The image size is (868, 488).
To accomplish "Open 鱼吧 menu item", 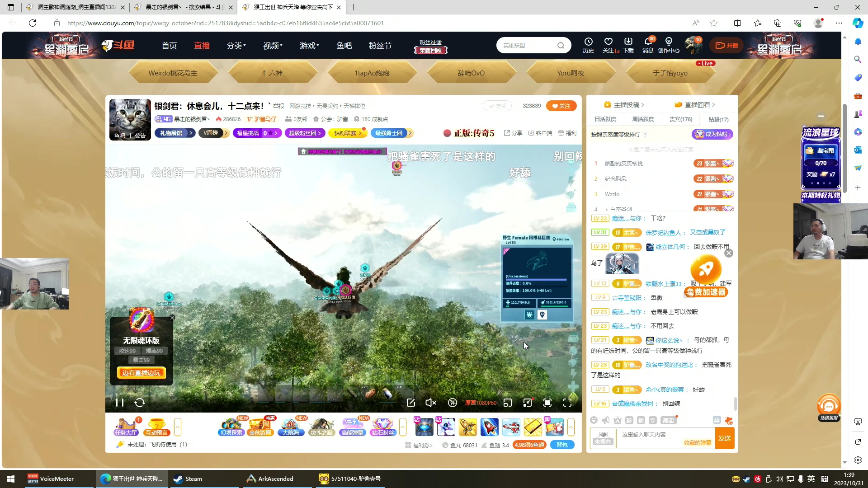I will point(344,45).
